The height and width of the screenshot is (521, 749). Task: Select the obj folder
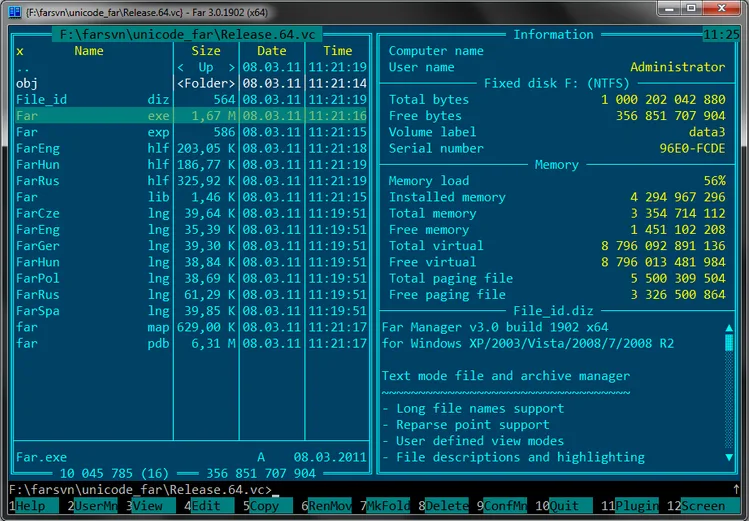click(x=191, y=83)
